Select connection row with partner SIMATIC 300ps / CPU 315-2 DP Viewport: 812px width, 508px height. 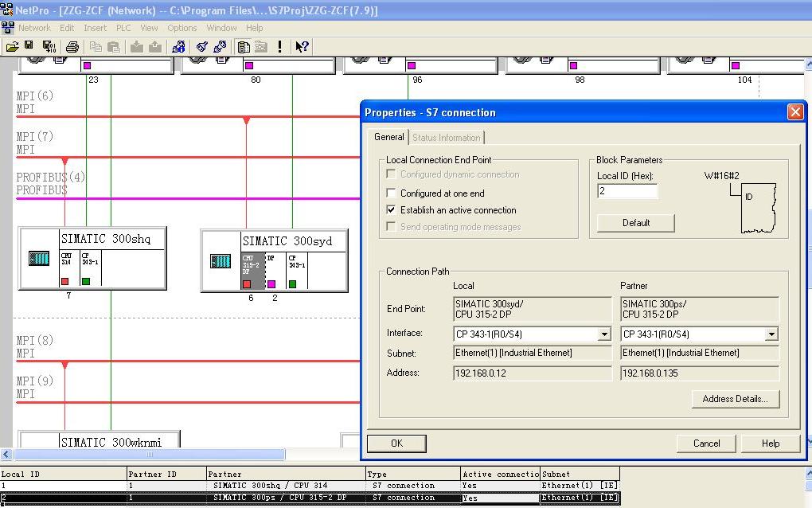click(x=310, y=498)
